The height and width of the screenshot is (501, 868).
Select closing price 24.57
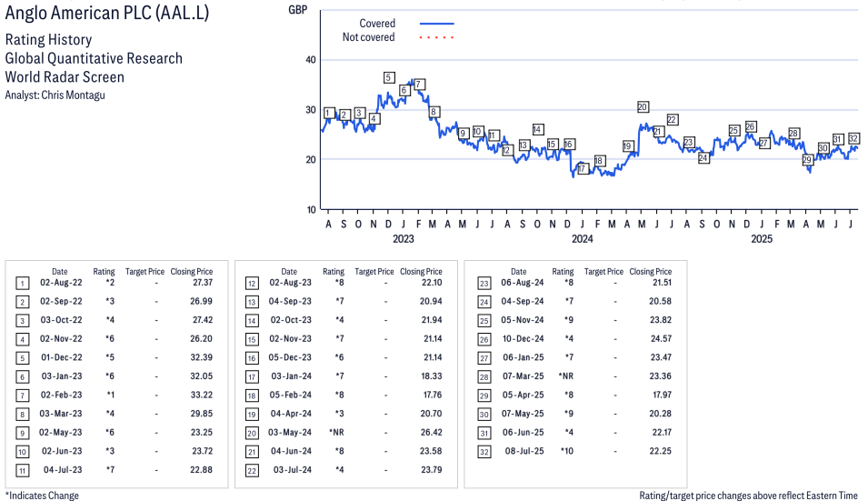[661, 338]
